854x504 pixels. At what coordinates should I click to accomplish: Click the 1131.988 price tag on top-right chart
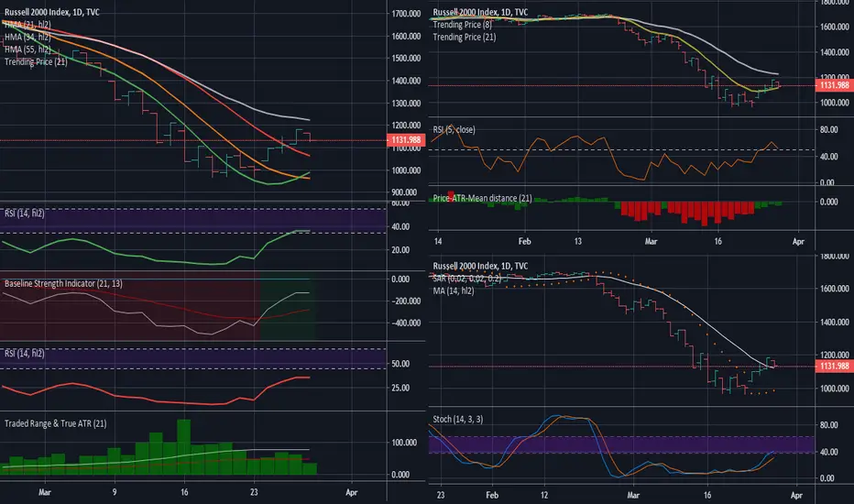coord(835,85)
